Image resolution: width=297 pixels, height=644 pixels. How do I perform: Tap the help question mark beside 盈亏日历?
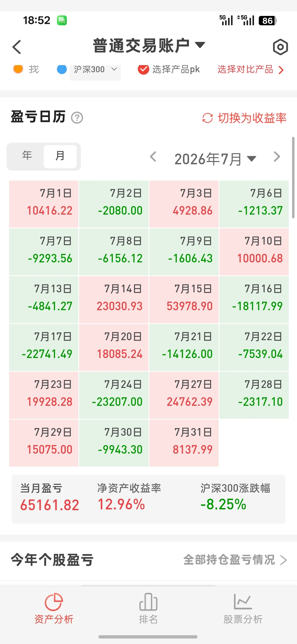(x=77, y=118)
